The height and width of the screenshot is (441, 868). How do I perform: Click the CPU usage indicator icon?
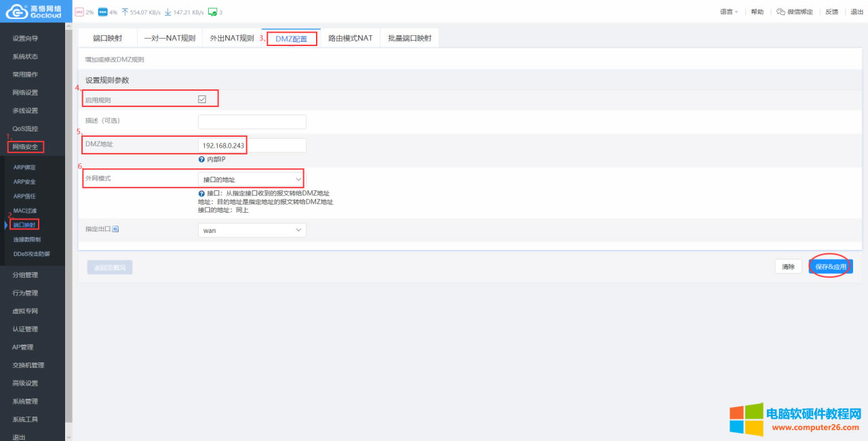tap(79, 12)
